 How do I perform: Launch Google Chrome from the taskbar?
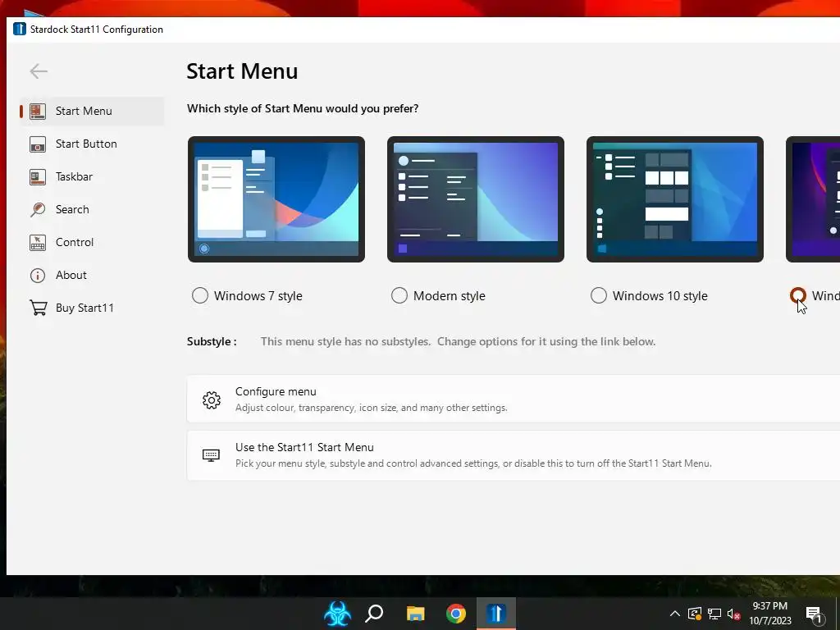click(456, 614)
